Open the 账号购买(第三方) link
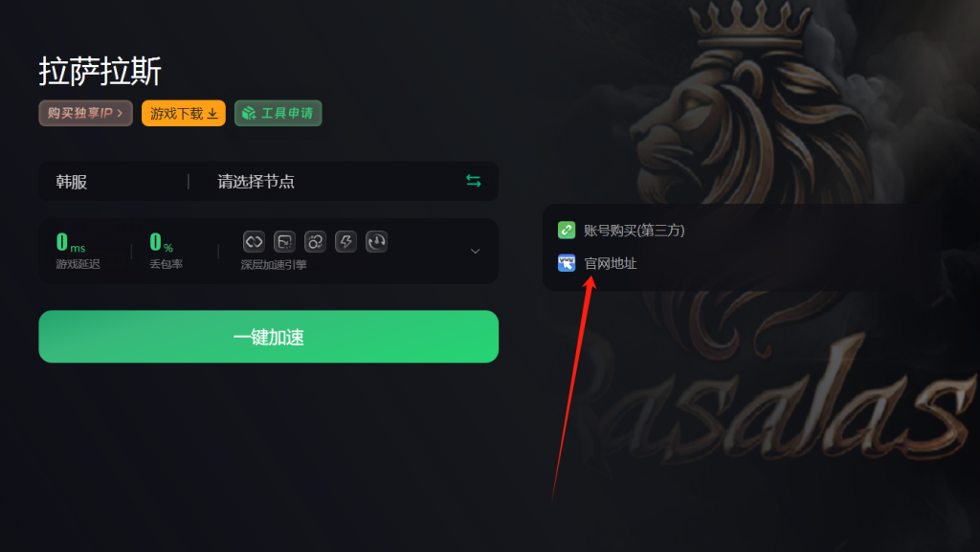 pos(634,231)
